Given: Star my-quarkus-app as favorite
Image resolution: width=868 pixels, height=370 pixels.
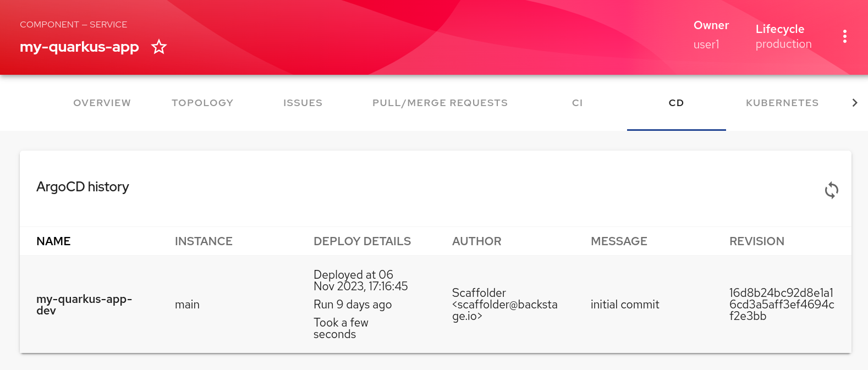Looking at the screenshot, I should click(x=159, y=47).
